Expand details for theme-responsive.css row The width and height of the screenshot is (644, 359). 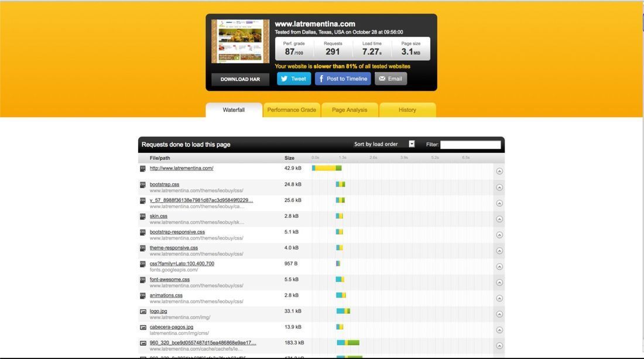[x=499, y=251]
